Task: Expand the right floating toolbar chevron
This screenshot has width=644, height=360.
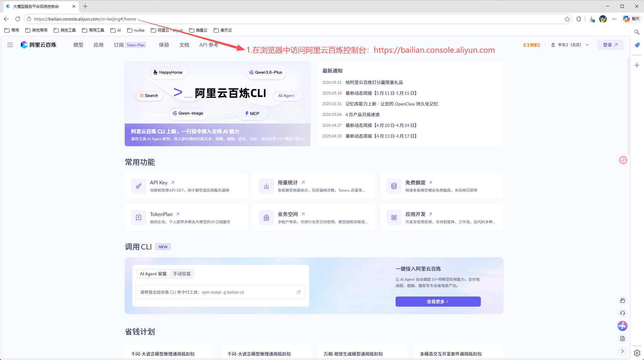Action: pyautogui.click(x=623, y=351)
